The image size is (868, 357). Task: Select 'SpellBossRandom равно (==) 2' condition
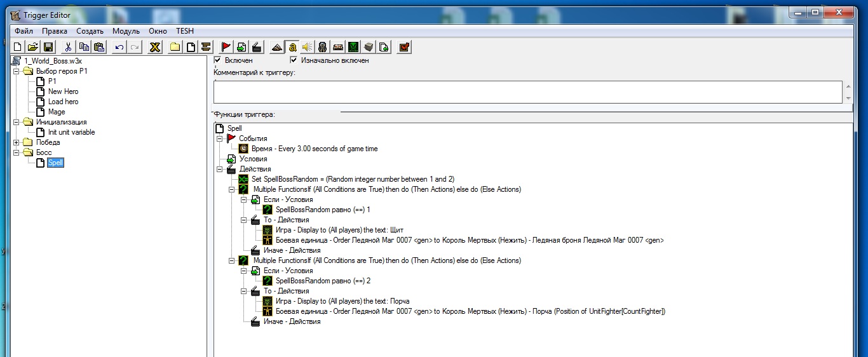pyautogui.click(x=323, y=281)
